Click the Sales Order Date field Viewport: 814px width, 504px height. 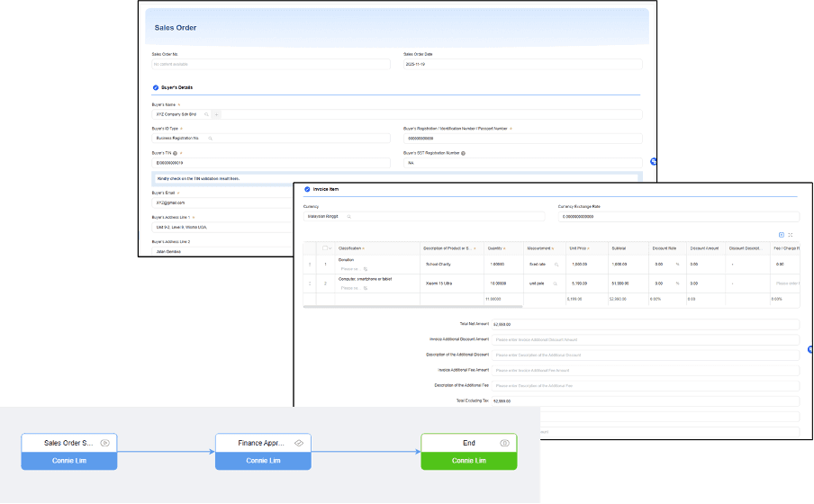coord(523,65)
